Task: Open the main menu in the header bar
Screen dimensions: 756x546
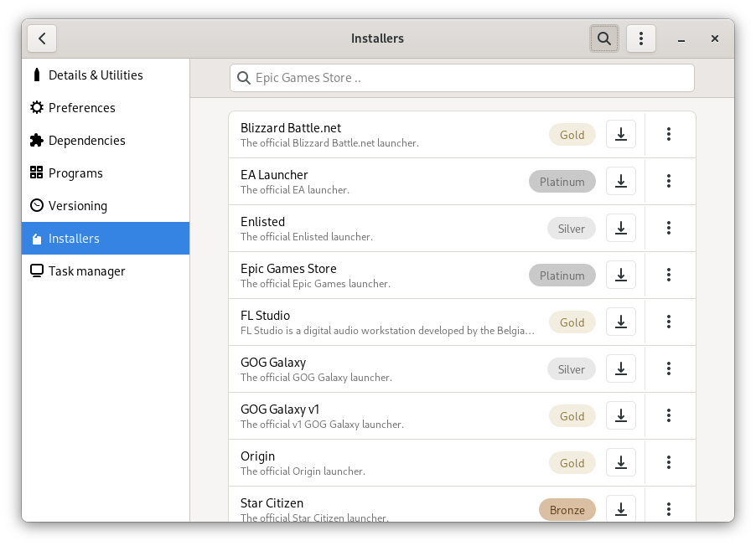Action: (641, 39)
